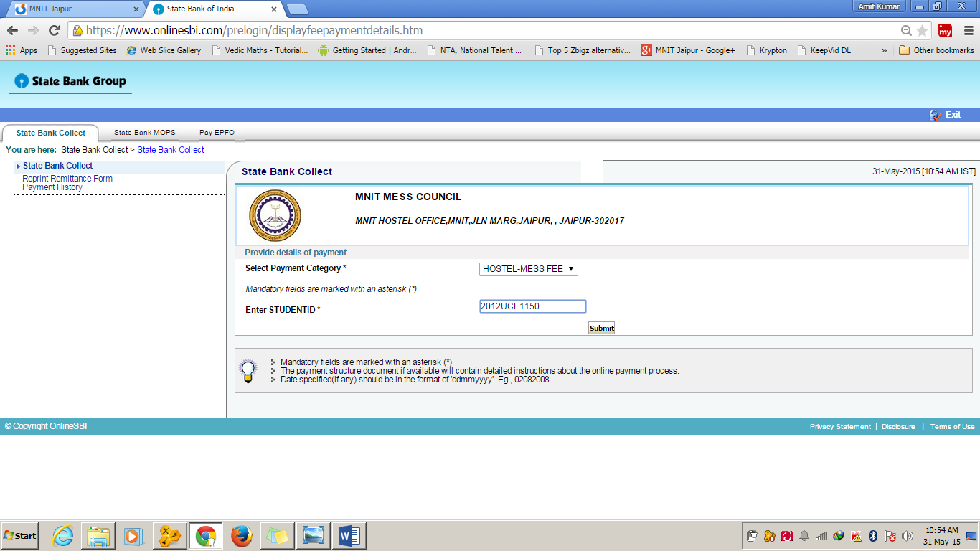
Task: Click the volume speaker tray icon
Action: pos(908,536)
